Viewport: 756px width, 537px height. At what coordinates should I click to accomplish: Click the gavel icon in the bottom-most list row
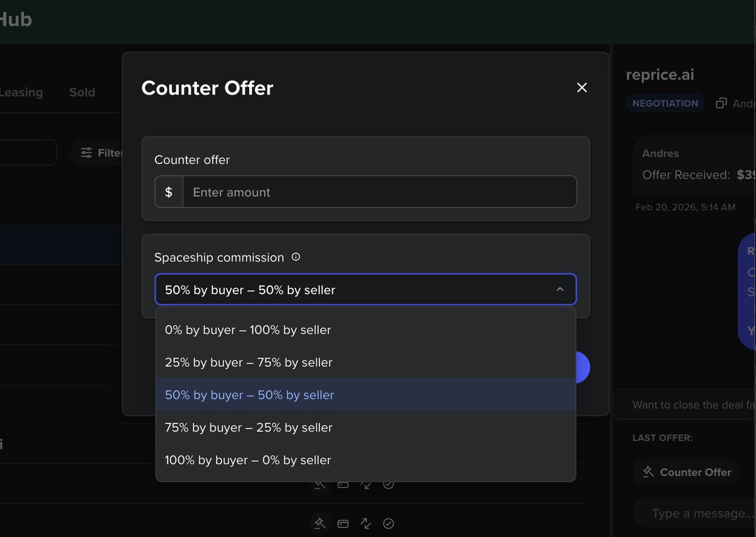320,523
